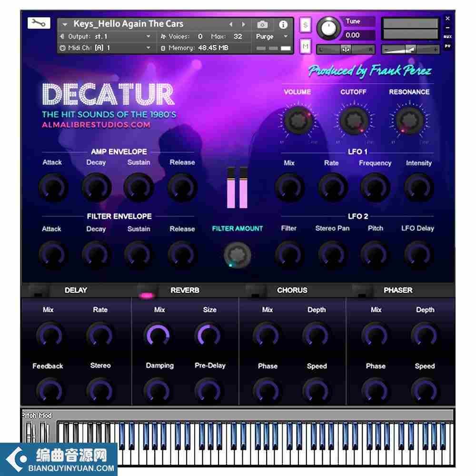476x476 pixels.
Task: Click the Amp Envelope Release knob
Action: (x=182, y=187)
